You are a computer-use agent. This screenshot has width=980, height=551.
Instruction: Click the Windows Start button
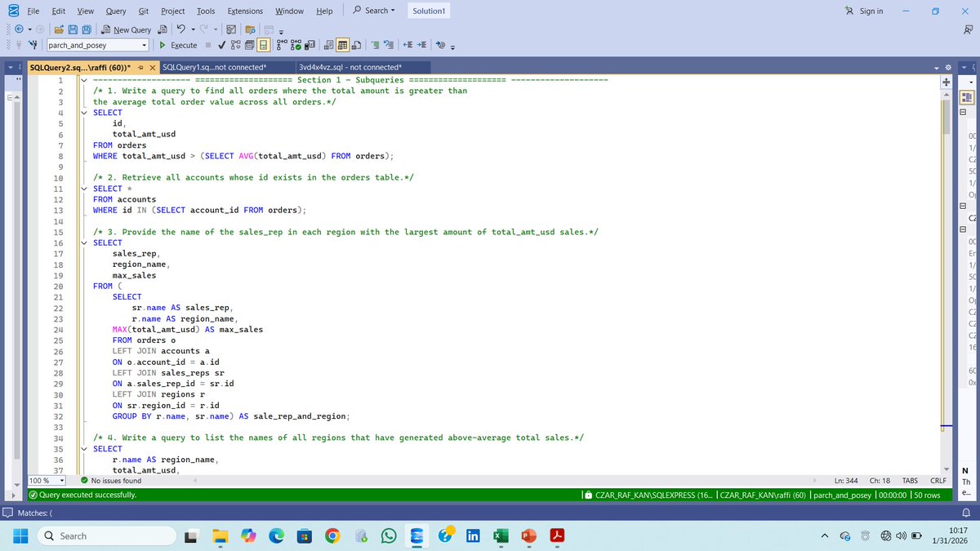pos(20,535)
